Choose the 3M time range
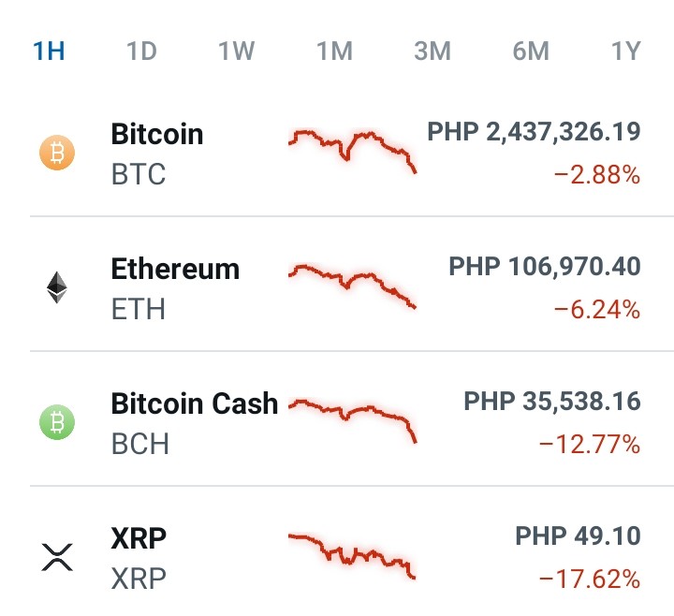 point(432,51)
